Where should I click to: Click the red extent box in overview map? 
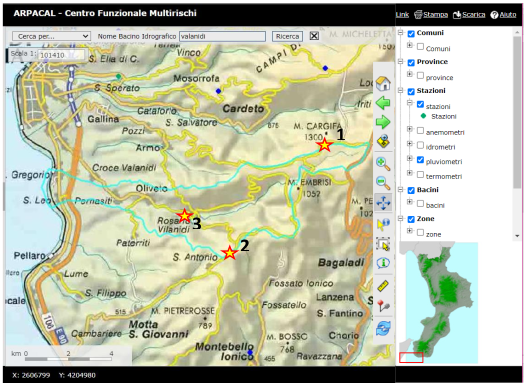[411, 357]
